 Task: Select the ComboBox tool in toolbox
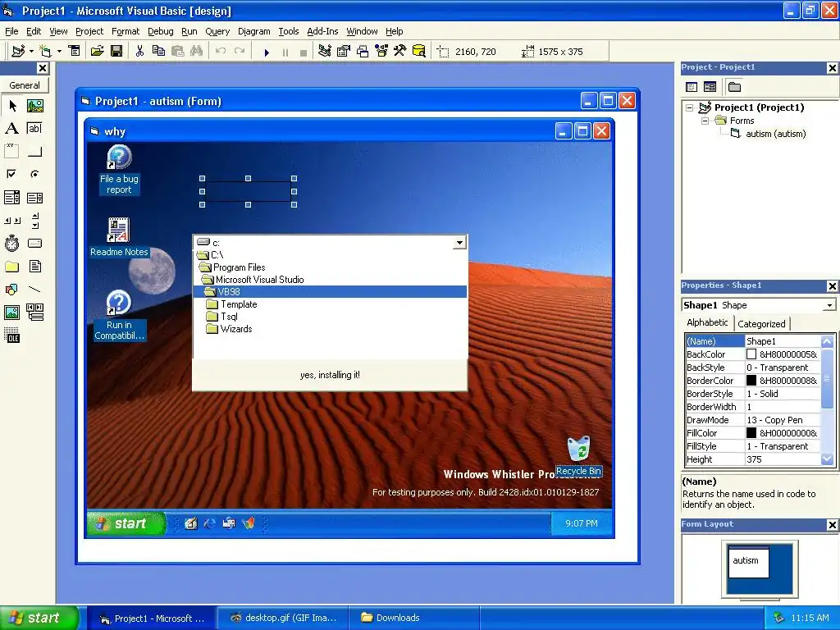(11, 198)
